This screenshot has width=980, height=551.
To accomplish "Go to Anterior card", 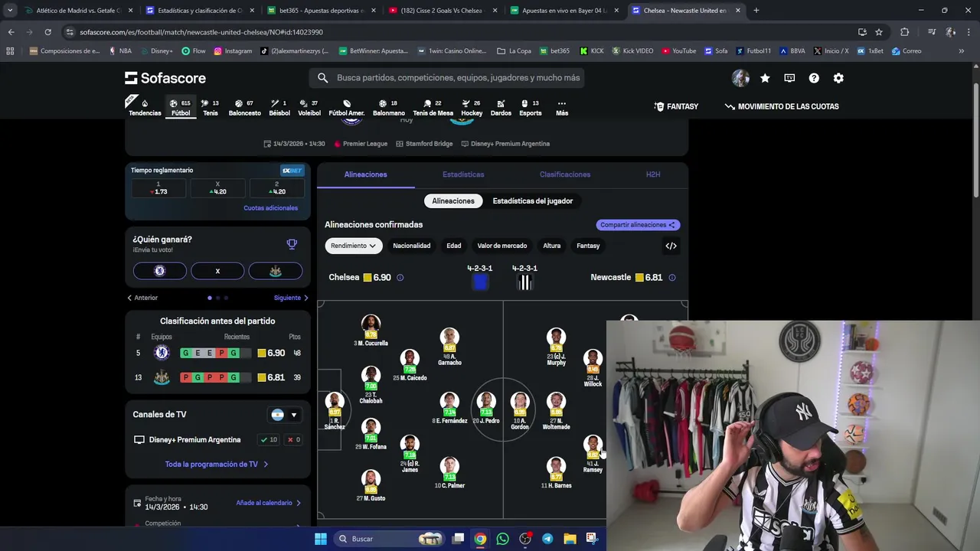I will tap(142, 298).
